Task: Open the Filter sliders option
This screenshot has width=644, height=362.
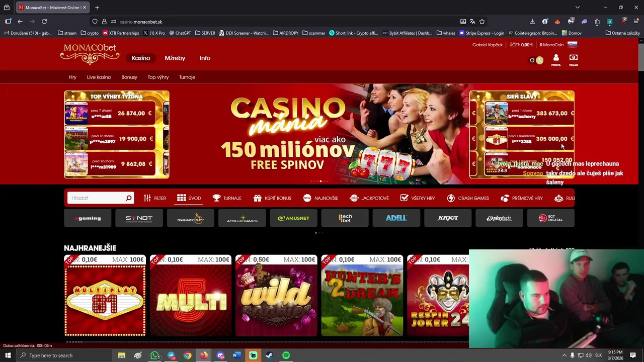Action: pyautogui.click(x=154, y=198)
